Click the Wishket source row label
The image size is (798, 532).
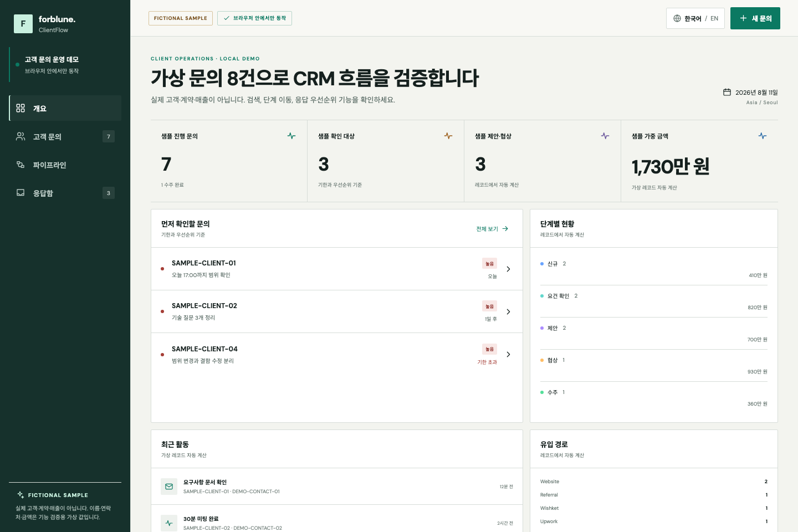[549, 508]
